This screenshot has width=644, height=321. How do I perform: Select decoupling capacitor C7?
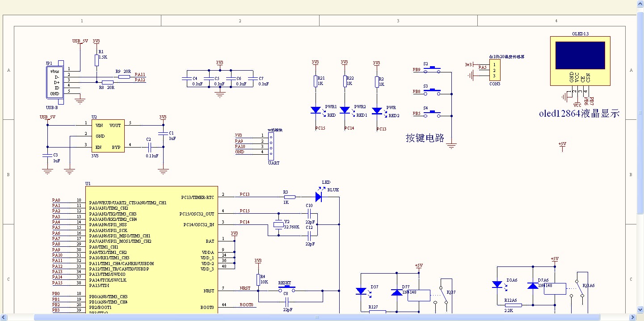pyautogui.click(x=253, y=78)
